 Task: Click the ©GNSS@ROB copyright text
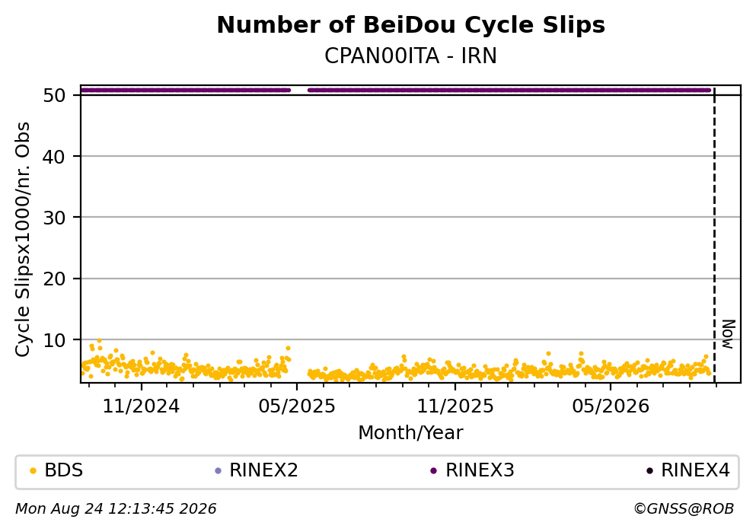pyautogui.click(x=684, y=509)
